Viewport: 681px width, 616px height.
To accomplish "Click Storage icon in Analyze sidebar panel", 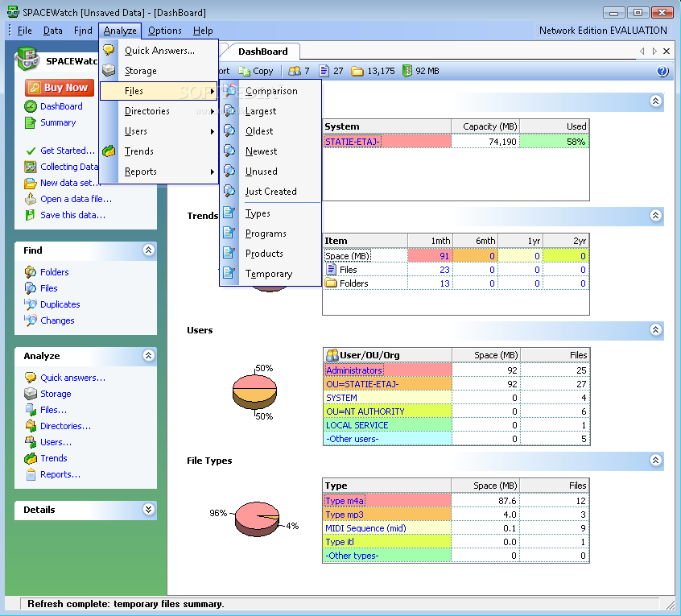I will (x=31, y=394).
